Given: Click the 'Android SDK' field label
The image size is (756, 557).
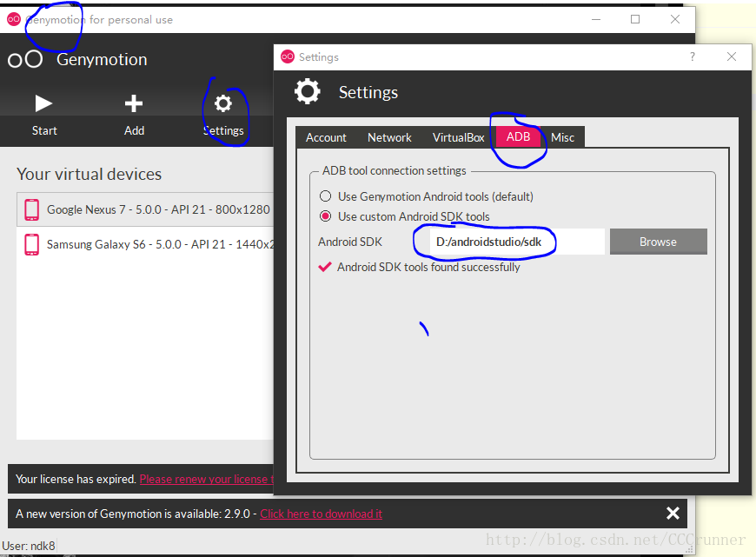Looking at the screenshot, I should click(350, 242).
